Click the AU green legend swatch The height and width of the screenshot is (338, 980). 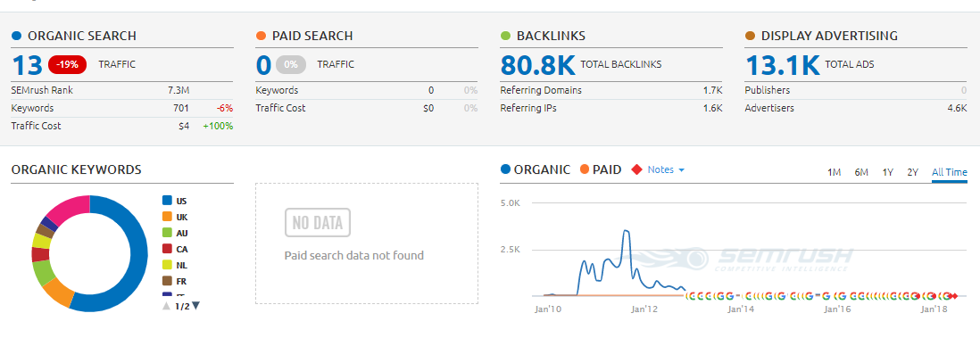[x=167, y=233]
